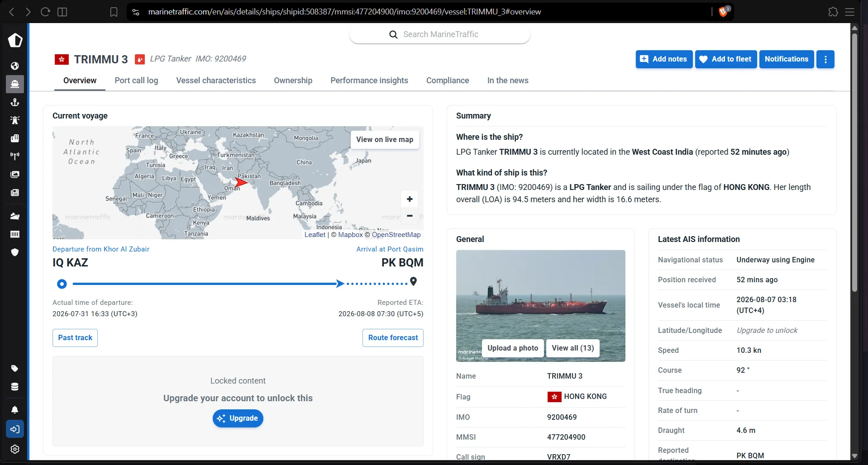This screenshot has width=868, height=465.
Task: Open site settings icon in address bar
Action: (x=136, y=12)
